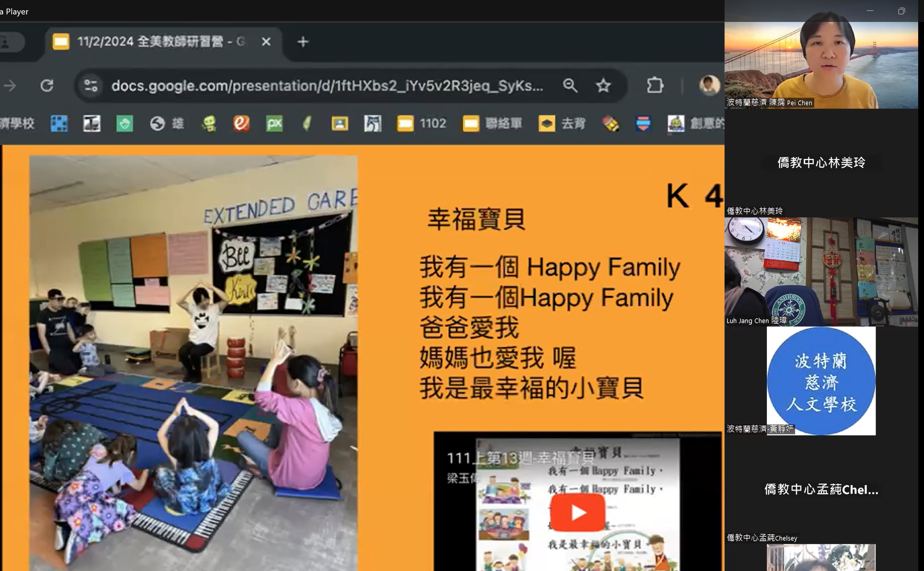Click the magnifier zoom icon in address bar
Image resolution: width=924 pixels, height=571 pixels.
571,86
